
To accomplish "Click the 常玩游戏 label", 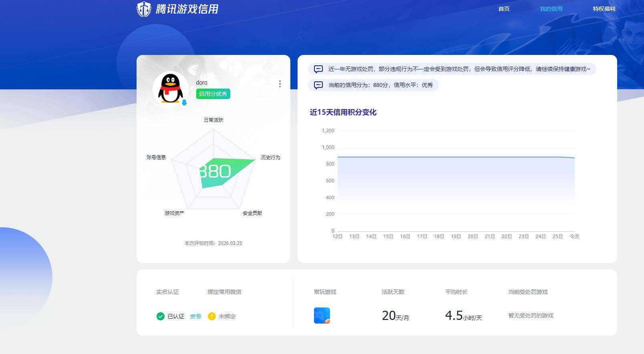I will pos(325,292).
